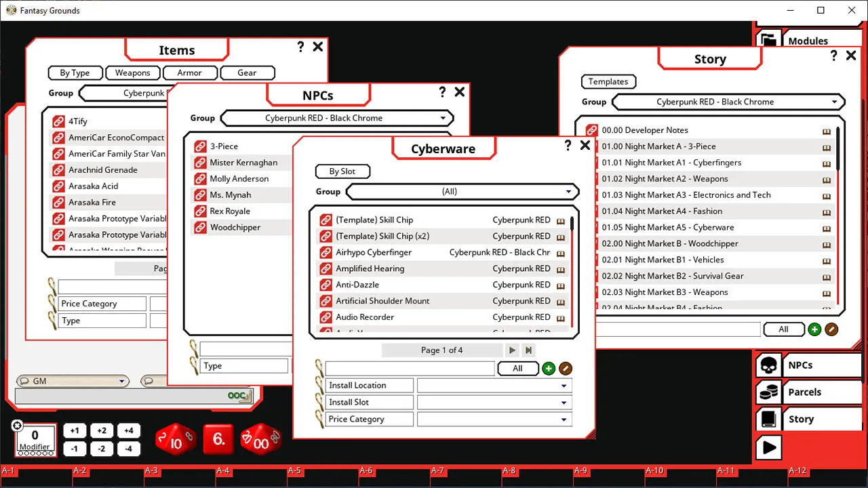Toggle the Armor filter in Items
The height and width of the screenshot is (488, 868).
point(190,73)
